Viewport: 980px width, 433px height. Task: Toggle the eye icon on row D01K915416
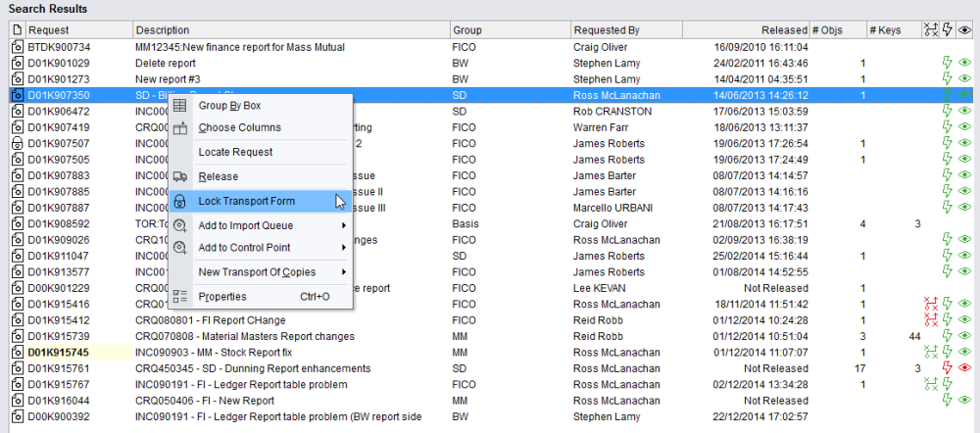965,305
